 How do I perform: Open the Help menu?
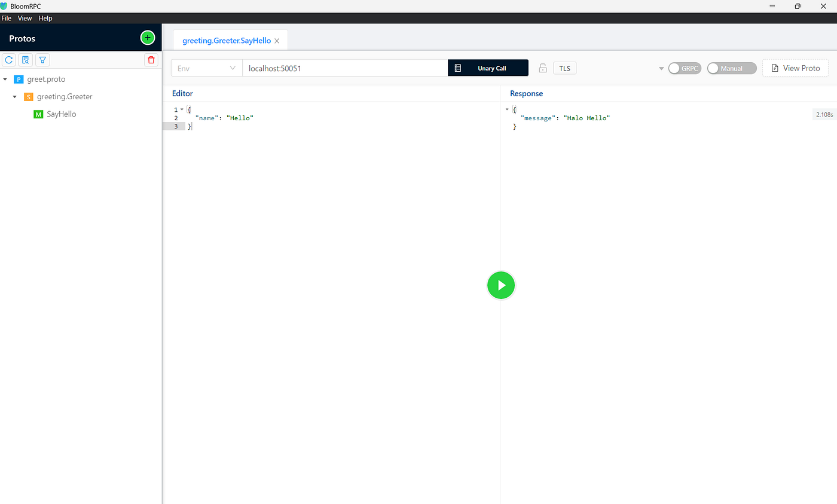point(45,18)
